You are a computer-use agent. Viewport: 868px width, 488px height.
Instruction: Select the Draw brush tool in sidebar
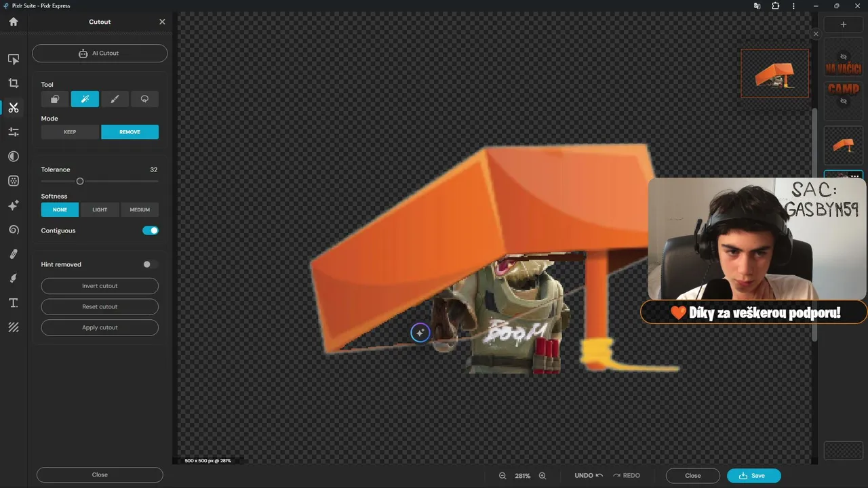pos(14,279)
